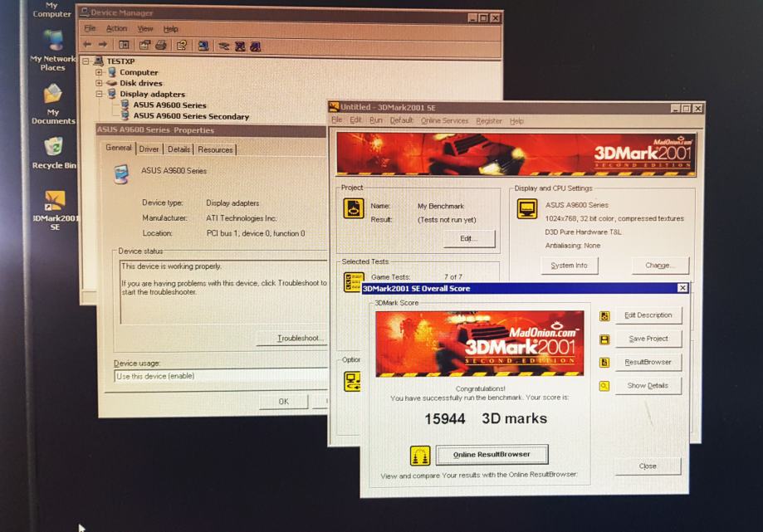Screen dimensions: 763x532
Task: Open the View menu in Device Manager
Action: 145,29
